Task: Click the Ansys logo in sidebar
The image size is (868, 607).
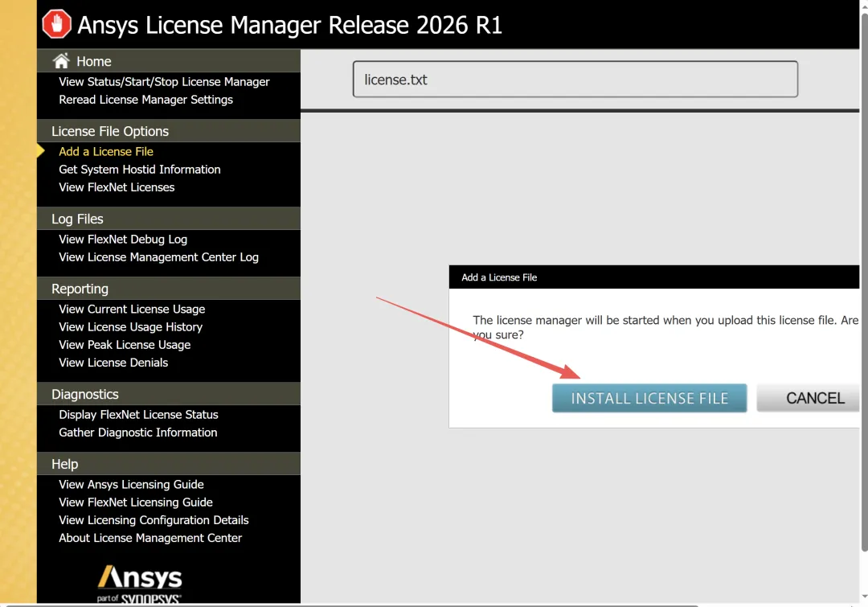Action: [140, 583]
